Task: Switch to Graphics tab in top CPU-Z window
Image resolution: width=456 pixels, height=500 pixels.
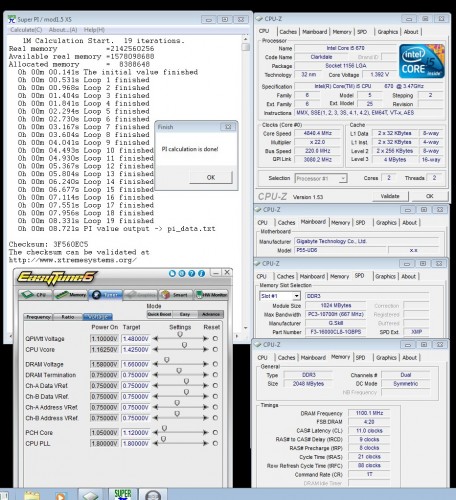Action: click(388, 32)
